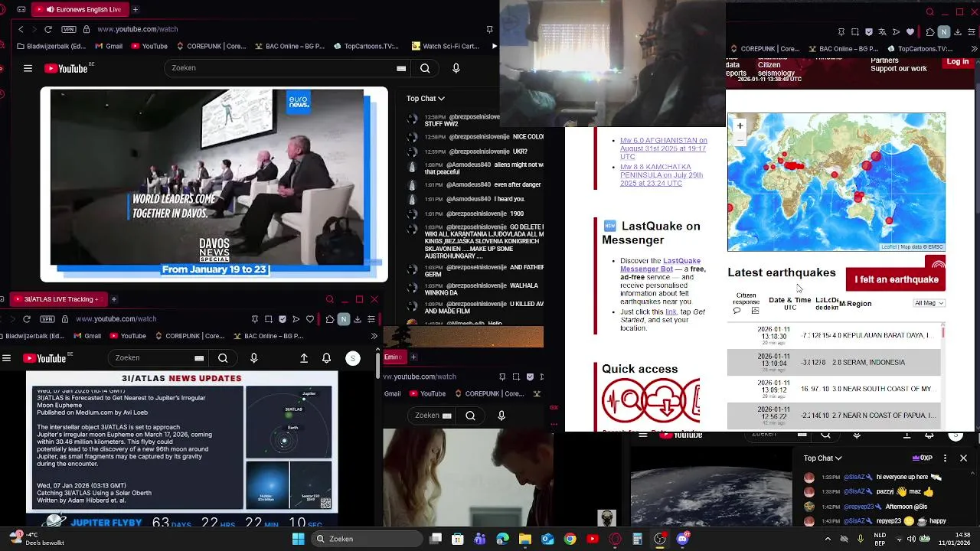Image resolution: width=980 pixels, height=551 pixels.
Task: Click Log in on EMSC page
Action: click(958, 62)
